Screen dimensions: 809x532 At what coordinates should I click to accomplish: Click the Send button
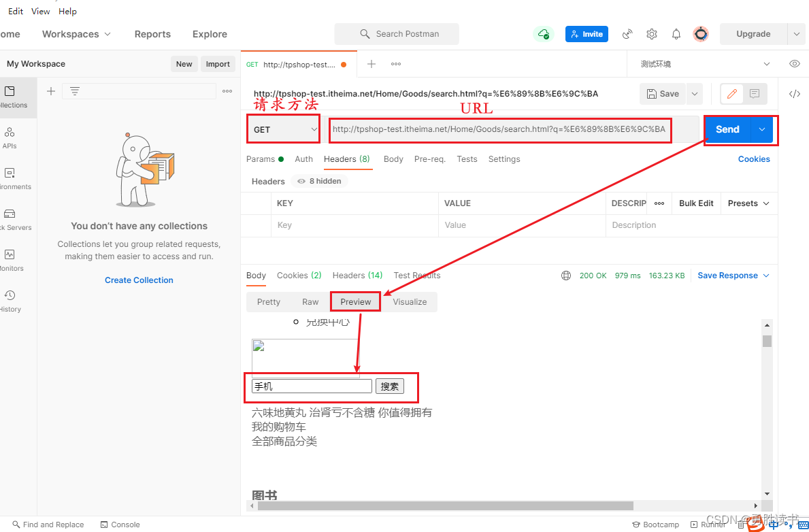pyautogui.click(x=727, y=129)
